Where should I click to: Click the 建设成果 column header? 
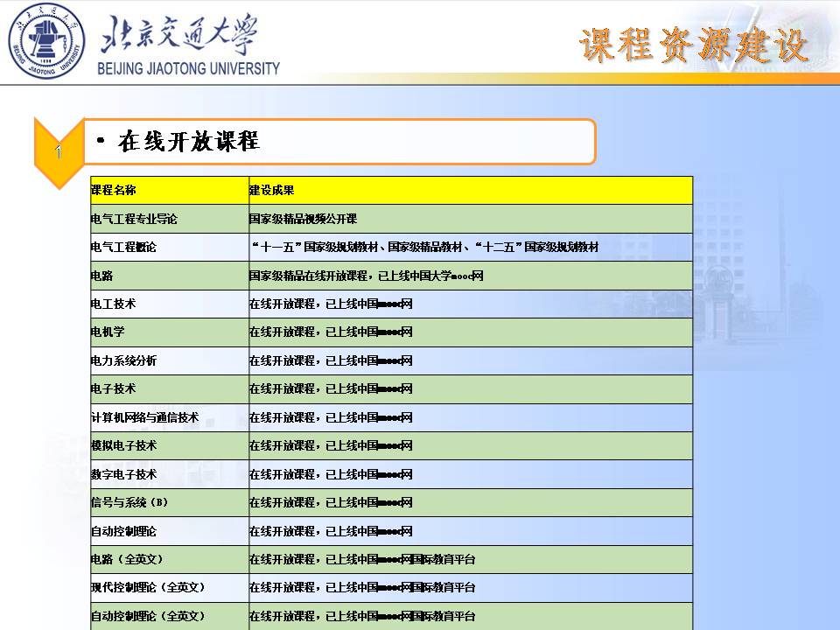[x=272, y=191]
